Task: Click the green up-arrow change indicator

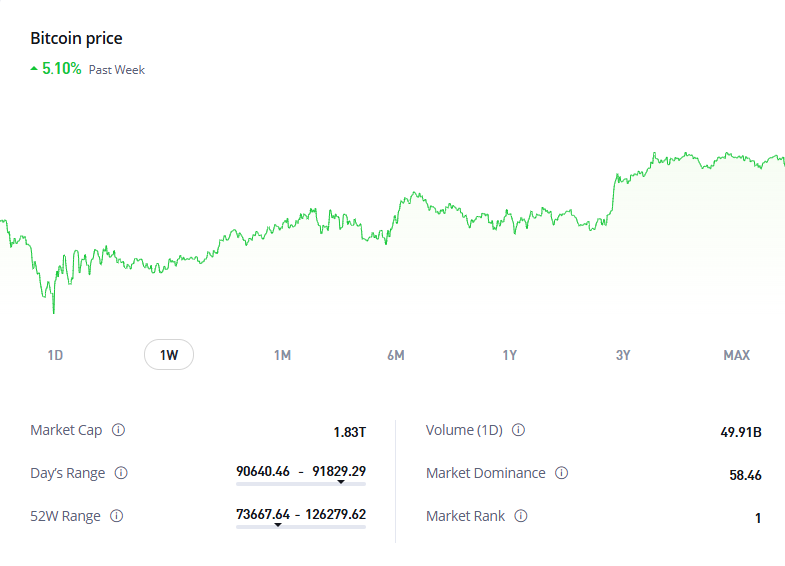Action: (34, 69)
